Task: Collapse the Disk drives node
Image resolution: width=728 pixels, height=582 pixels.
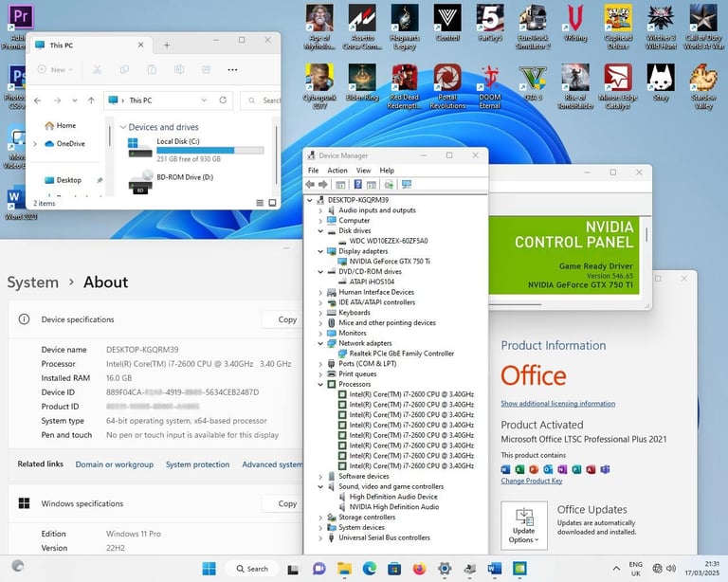Action: click(x=320, y=230)
